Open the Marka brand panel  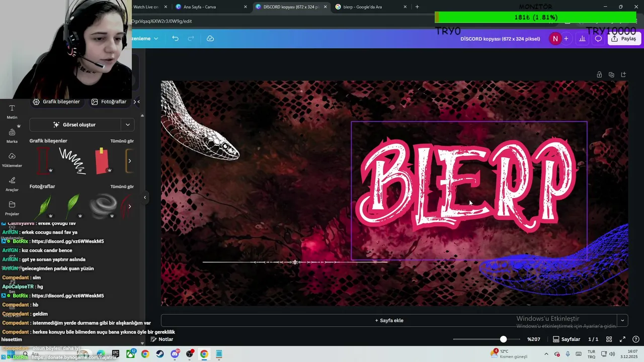pyautogui.click(x=12, y=136)
